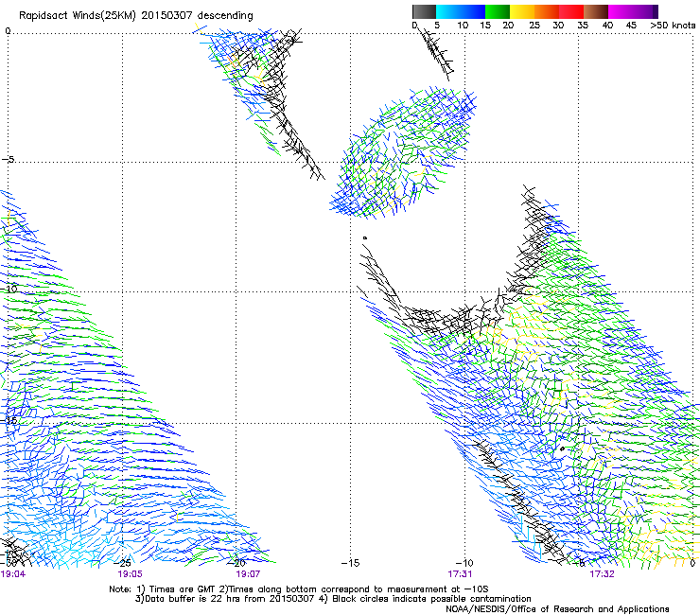Screen dimensions: 700x615
Task: Click the longitude label '-10' on bottom axis
Action: point(464,563)
